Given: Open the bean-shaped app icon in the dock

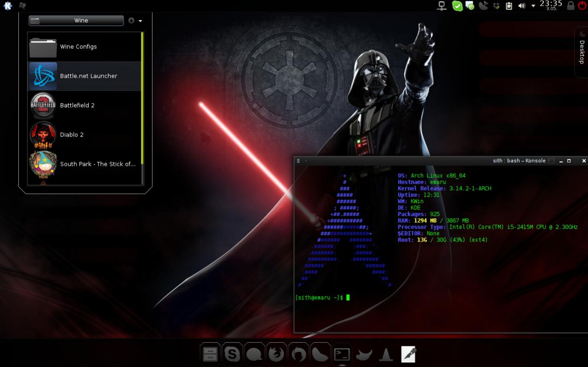Looking at the screenshot, I should [320, 354].
